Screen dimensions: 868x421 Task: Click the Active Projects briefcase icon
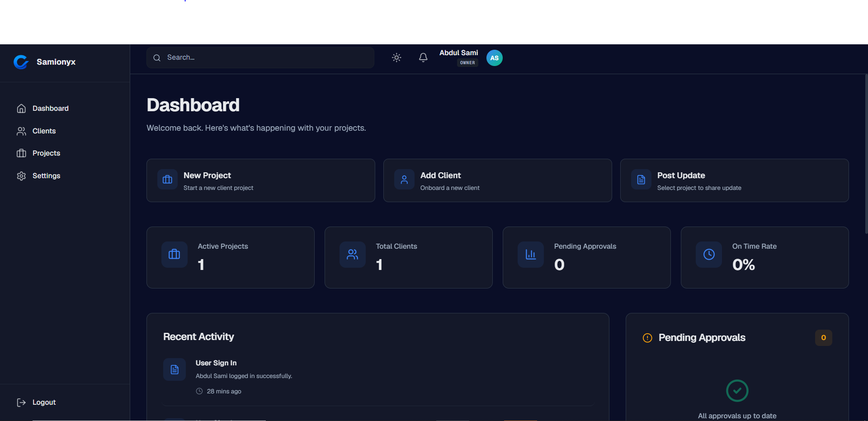point(175,255)
